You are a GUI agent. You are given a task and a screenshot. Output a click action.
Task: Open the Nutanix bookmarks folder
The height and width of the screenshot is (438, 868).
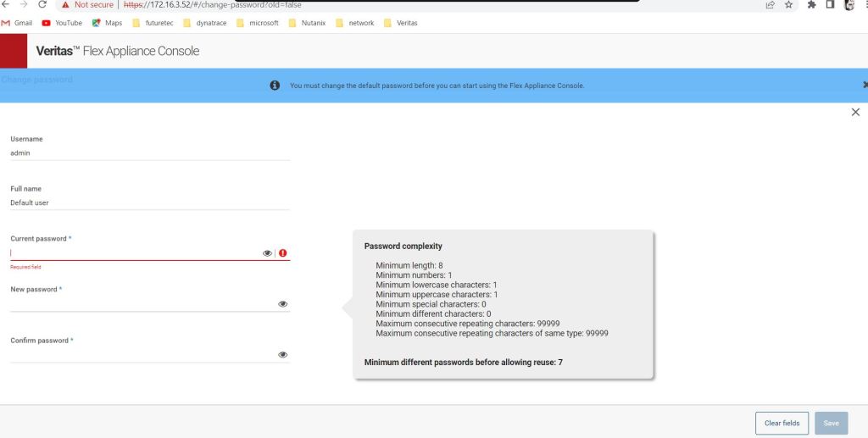(307, 23)
